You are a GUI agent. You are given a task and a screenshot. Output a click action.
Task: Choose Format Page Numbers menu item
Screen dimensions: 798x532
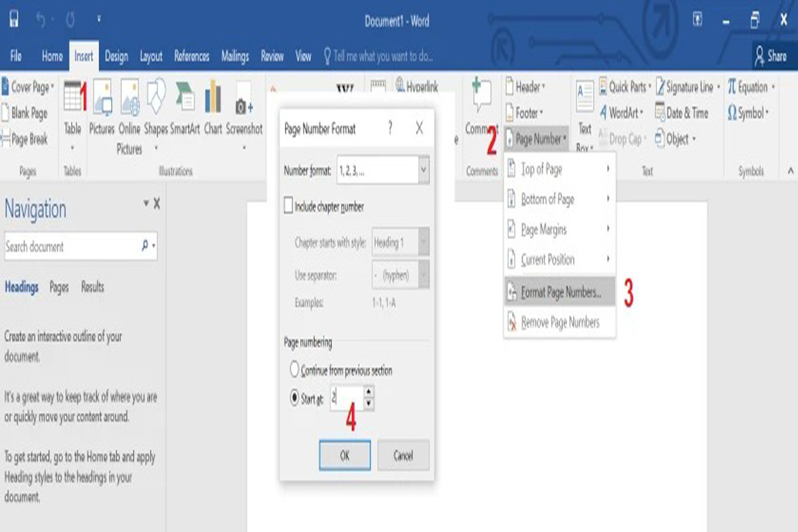[x=559, y=292]
